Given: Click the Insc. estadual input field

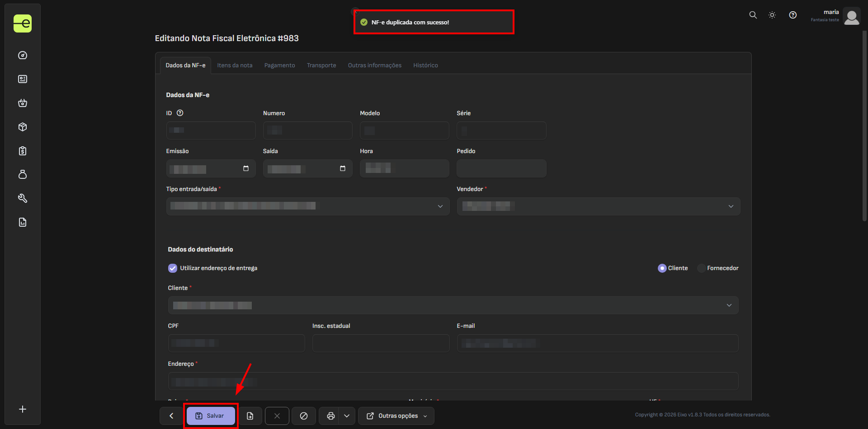Looking at the screenshot, I should [x=381, y=343].
